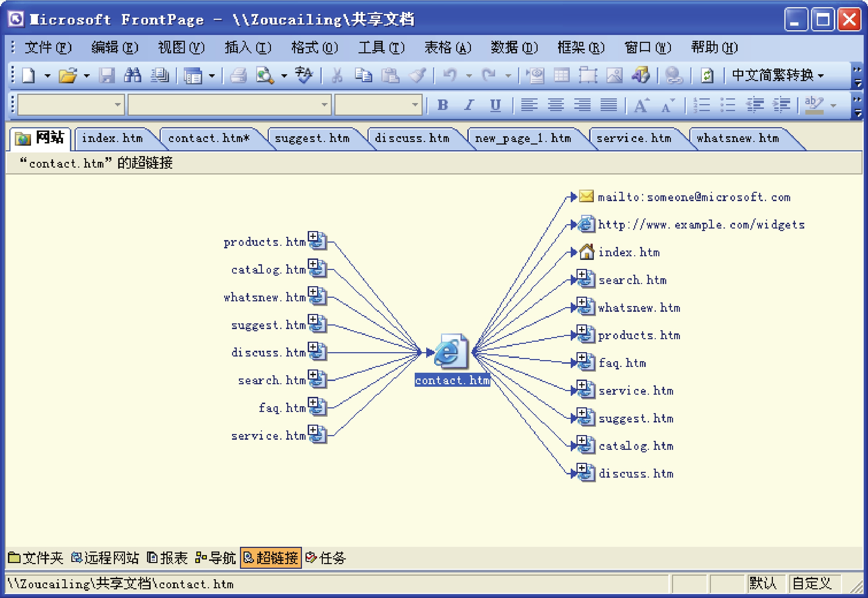Click the http://www.example.com/widgets link
Viewport: 868px width, 598px height.
tap(701, 225)
